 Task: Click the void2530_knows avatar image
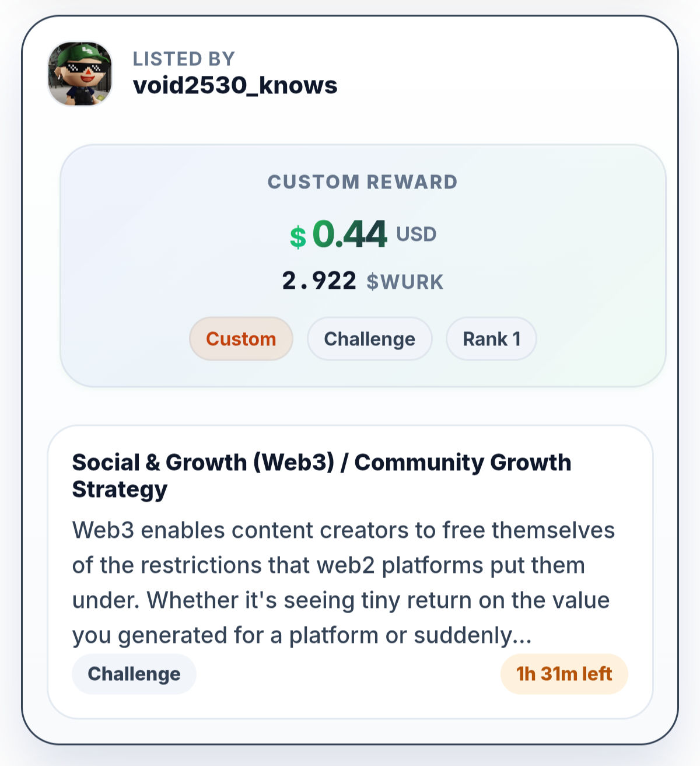click(80, 74)
